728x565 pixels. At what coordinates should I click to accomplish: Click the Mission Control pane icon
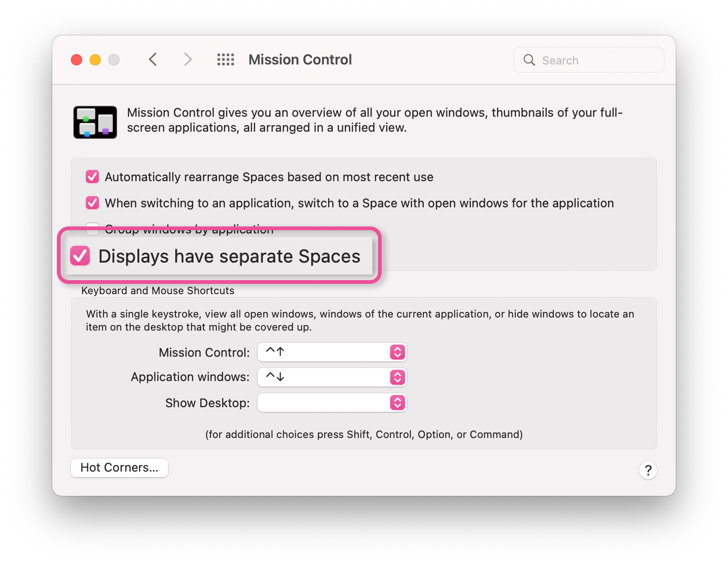(95, 122)
